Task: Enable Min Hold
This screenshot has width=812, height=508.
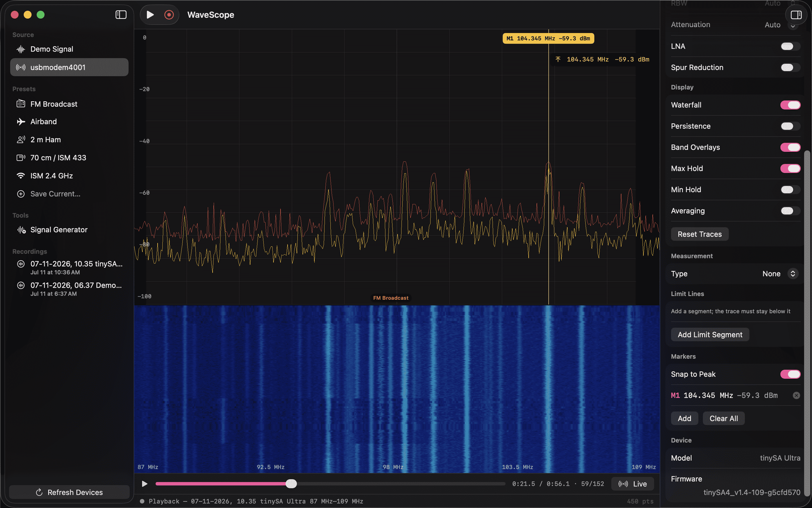Action: pyautogui.click(x=790, y=189)
